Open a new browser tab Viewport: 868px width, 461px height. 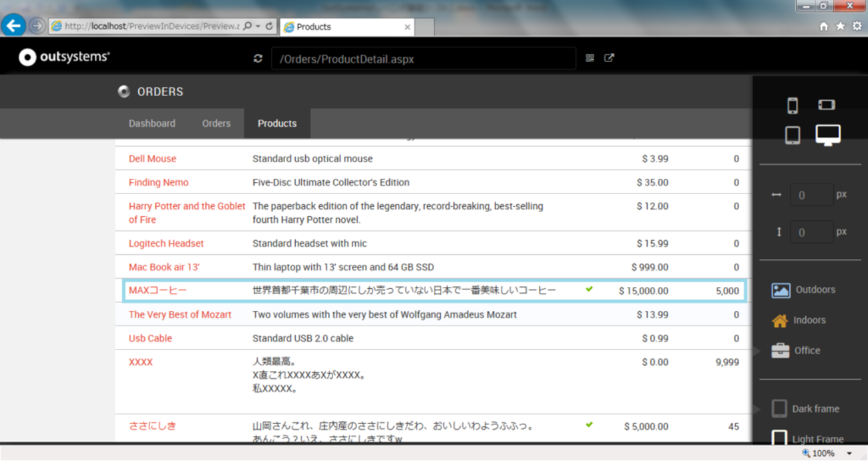pos(425,27)
